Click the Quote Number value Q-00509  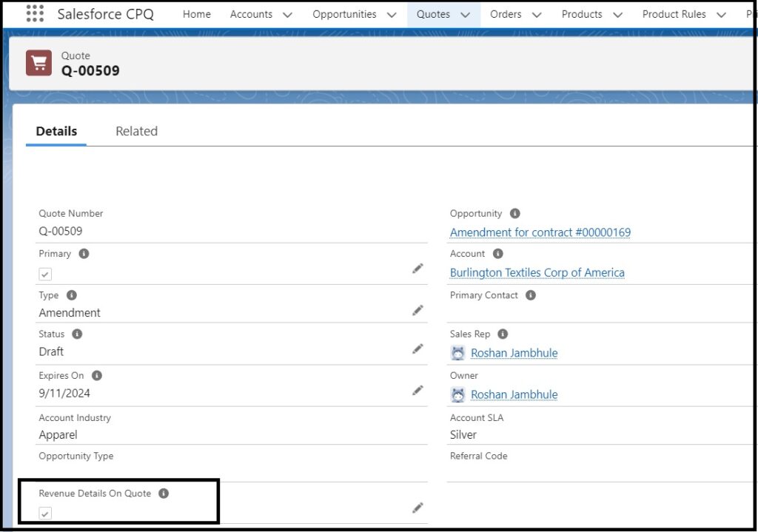[x=61, y=231]
